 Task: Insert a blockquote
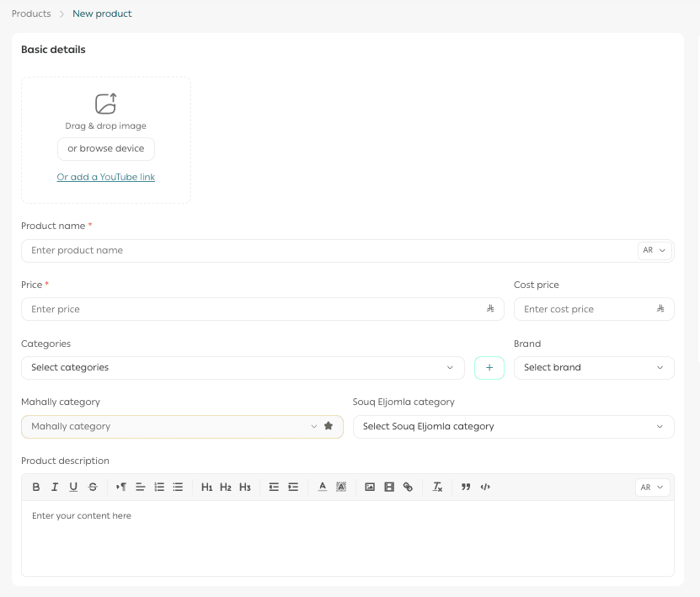(466, 487)
